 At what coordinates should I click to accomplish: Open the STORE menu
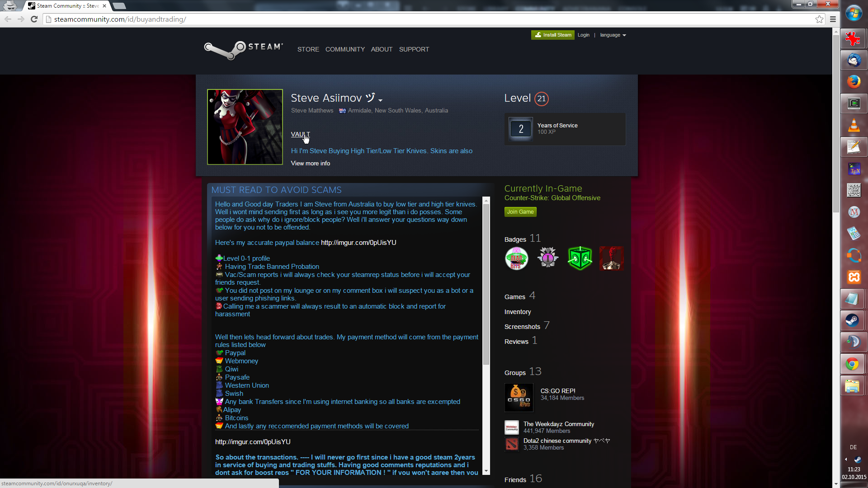click(308, 49)
